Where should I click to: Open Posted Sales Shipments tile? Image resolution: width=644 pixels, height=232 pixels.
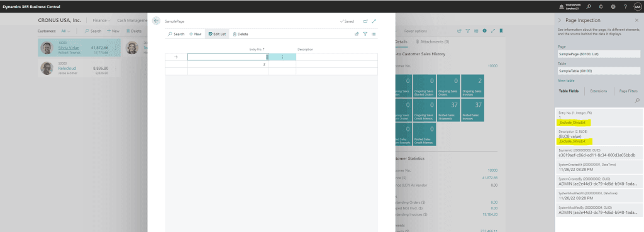(x=448, y=109)
